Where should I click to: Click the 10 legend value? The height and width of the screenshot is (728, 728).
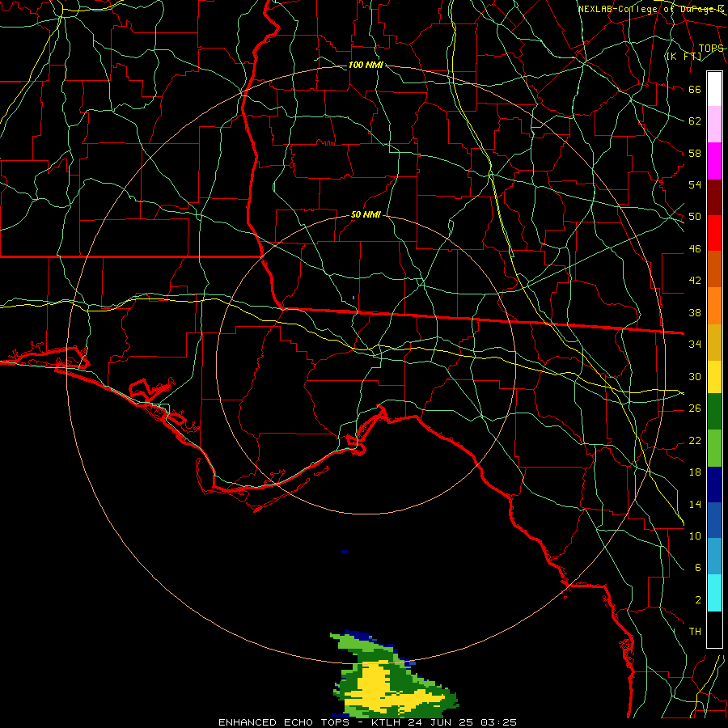click(x=695, y=536)
